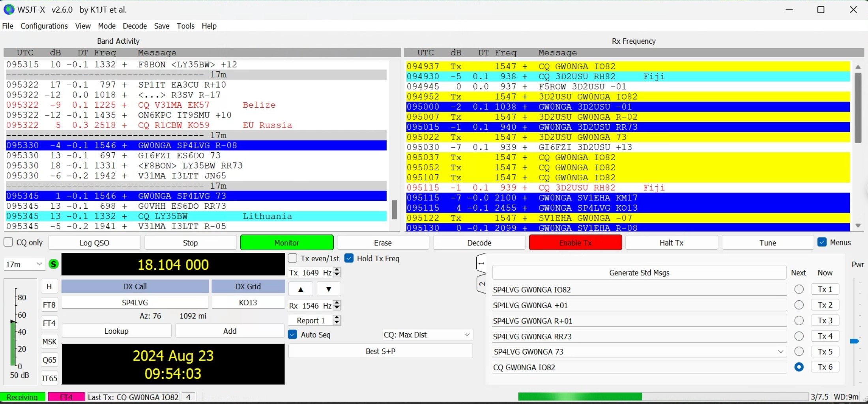The image size is (868, 404).
Task: Click the Erase button
Action: 383,243
